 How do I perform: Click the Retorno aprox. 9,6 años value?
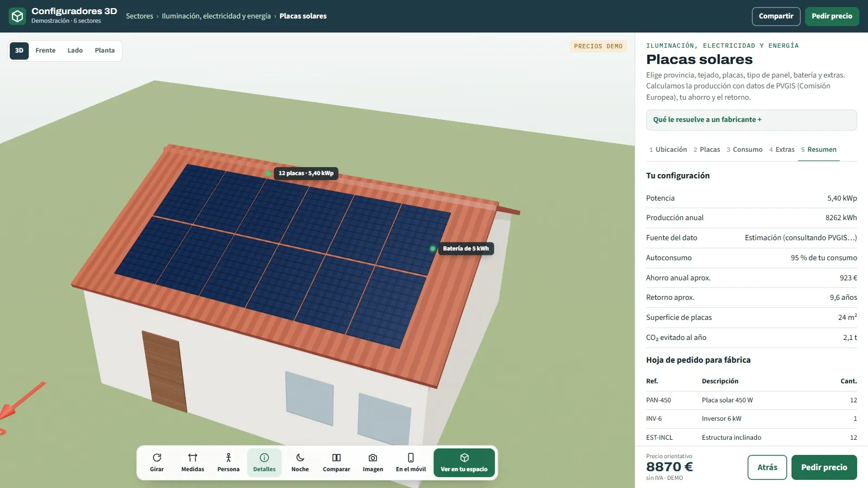tap(843, 298)
